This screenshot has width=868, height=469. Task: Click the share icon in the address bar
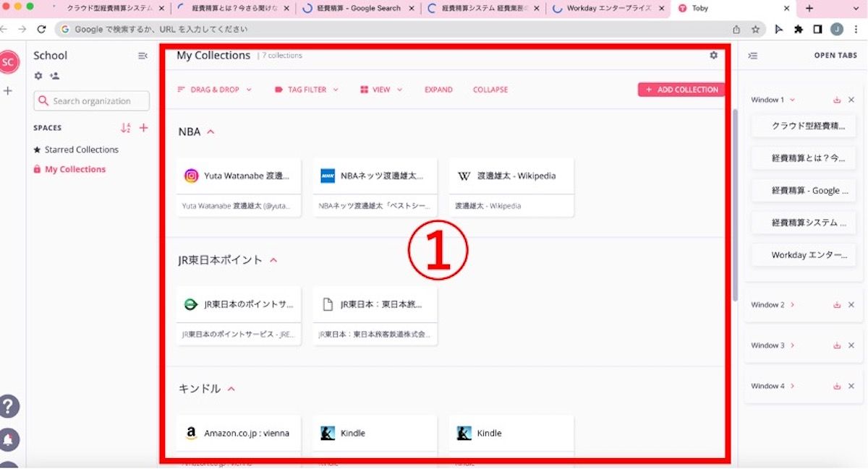tap(736, 30)
